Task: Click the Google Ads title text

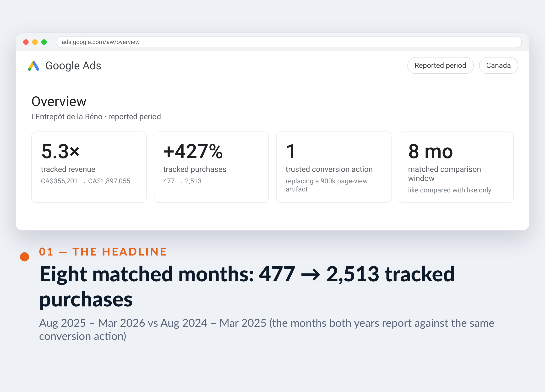Action: (73, 66)
